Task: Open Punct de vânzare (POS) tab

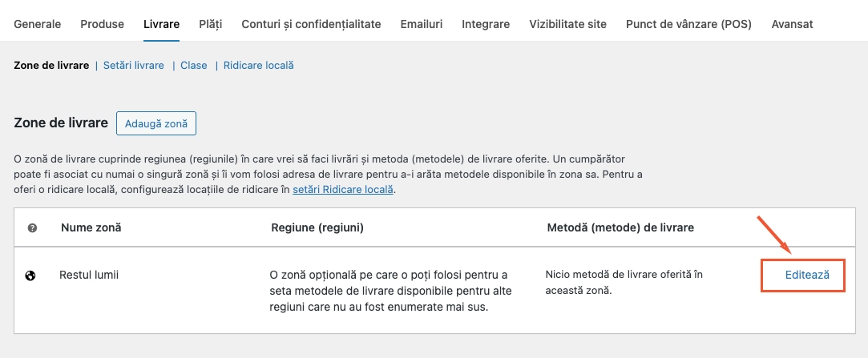Action: [x=688, y=24]
